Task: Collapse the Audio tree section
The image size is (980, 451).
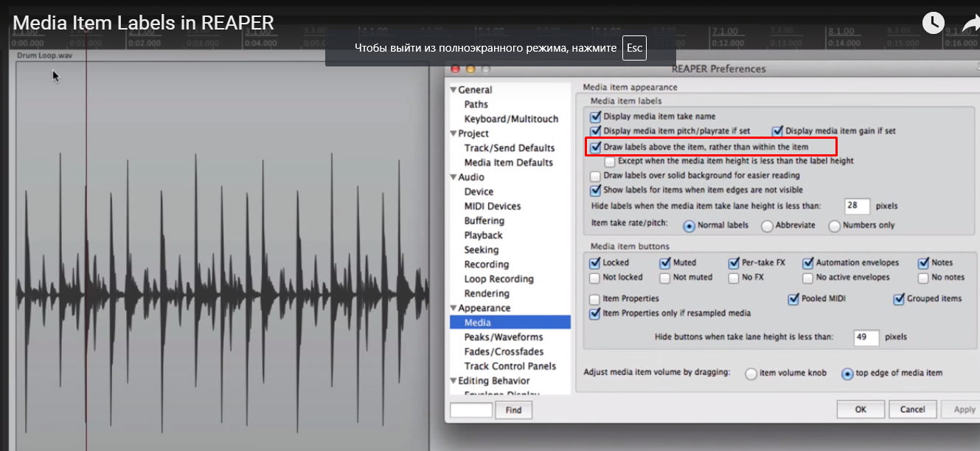Action: pos(453,177)
